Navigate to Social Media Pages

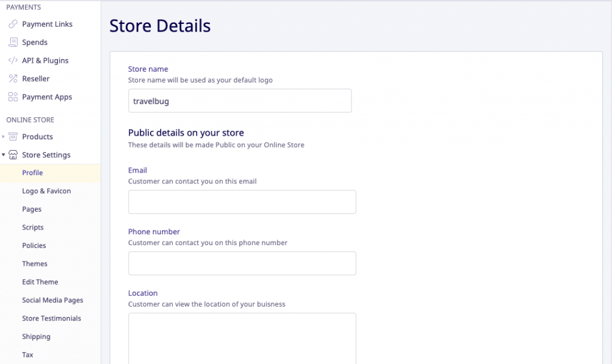tap(53, 300)
